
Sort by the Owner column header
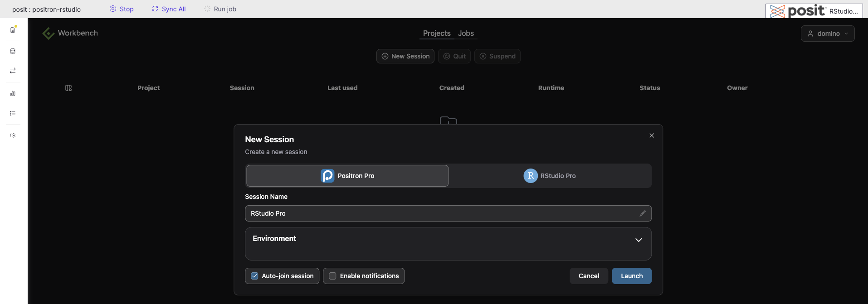click(737, 88)
